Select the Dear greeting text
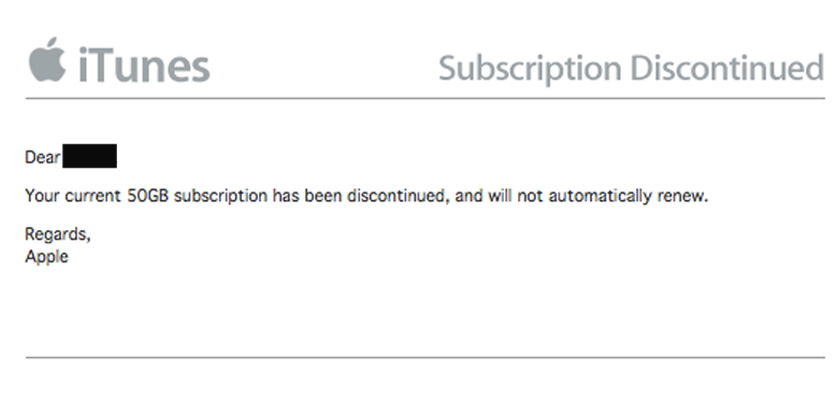839x400 pixels. (42, 158)
